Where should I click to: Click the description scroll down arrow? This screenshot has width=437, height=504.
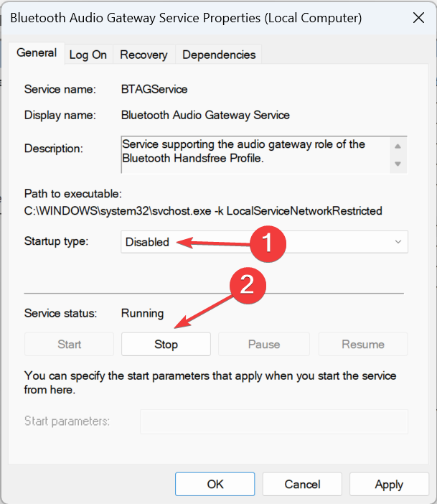coord(398,164)
